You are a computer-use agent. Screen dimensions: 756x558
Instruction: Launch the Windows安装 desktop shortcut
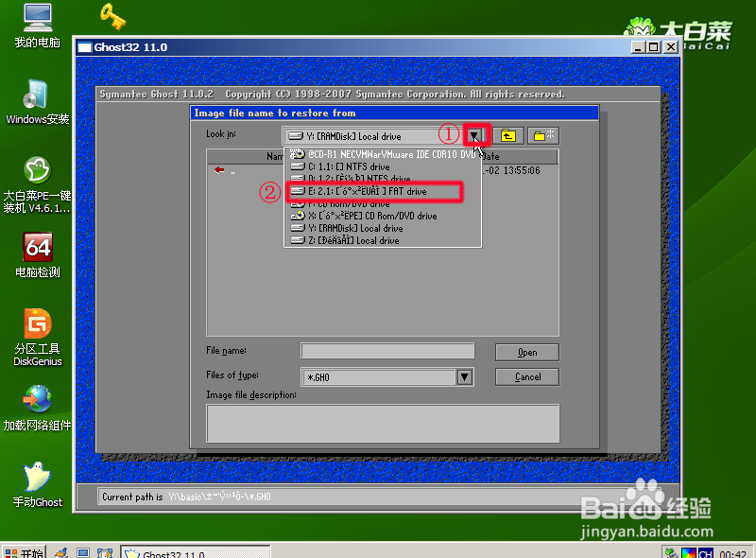tap(38, 102)
